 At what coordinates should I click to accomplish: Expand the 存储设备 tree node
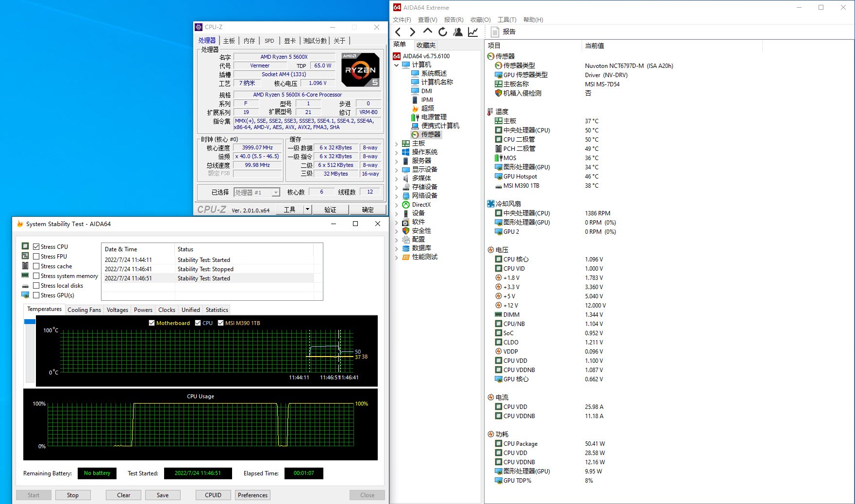point(397,187)
